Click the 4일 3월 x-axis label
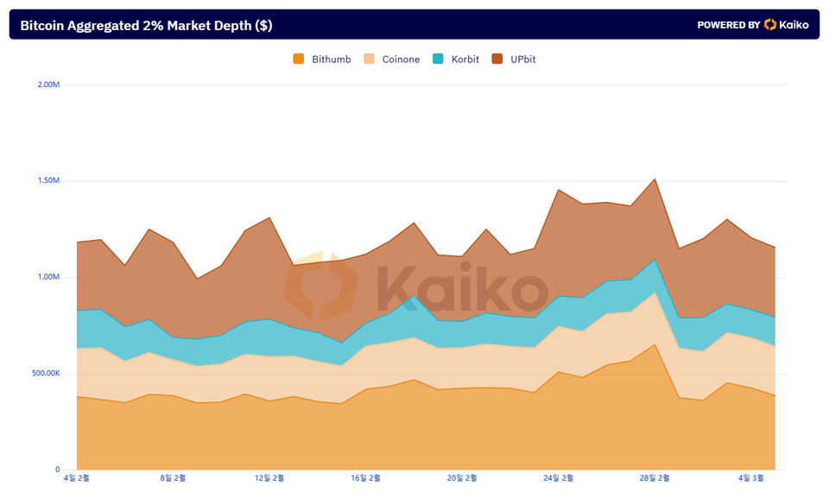The height and width of the screenshot is (504, 829). click(749, 477)
